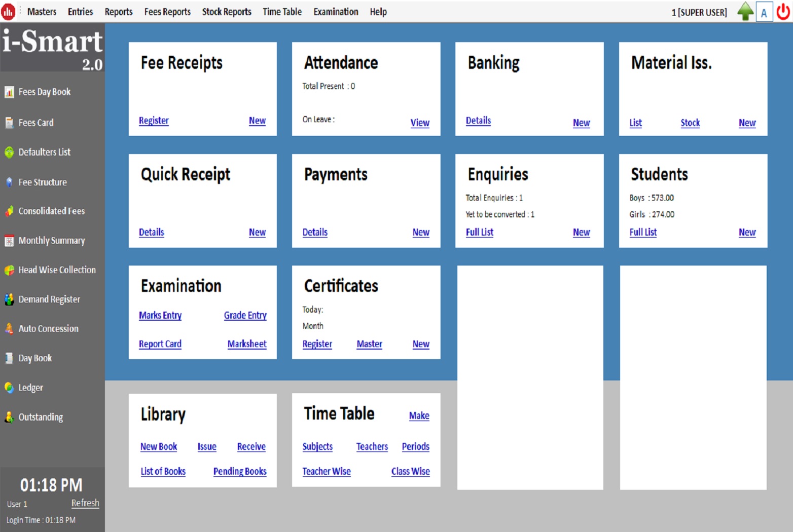This screenshot has width=793, height=532.
Task: Open the Fees Reports menu
Action: pos(167,12)
